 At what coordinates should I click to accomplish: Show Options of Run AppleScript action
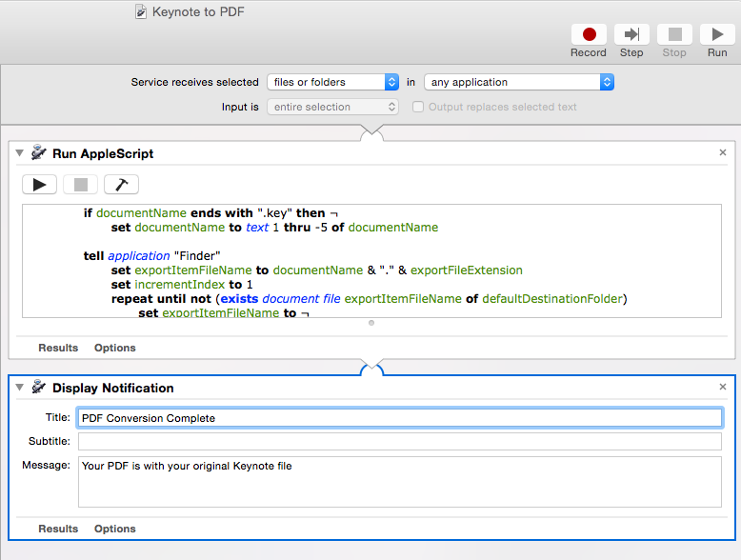point(115,348)
